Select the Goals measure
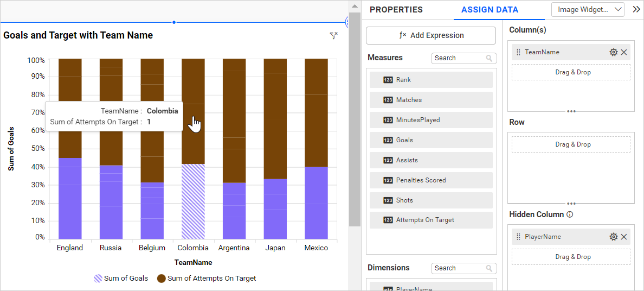Image resolution: width=644 pixels, height=291 pixels. [431, 140]
